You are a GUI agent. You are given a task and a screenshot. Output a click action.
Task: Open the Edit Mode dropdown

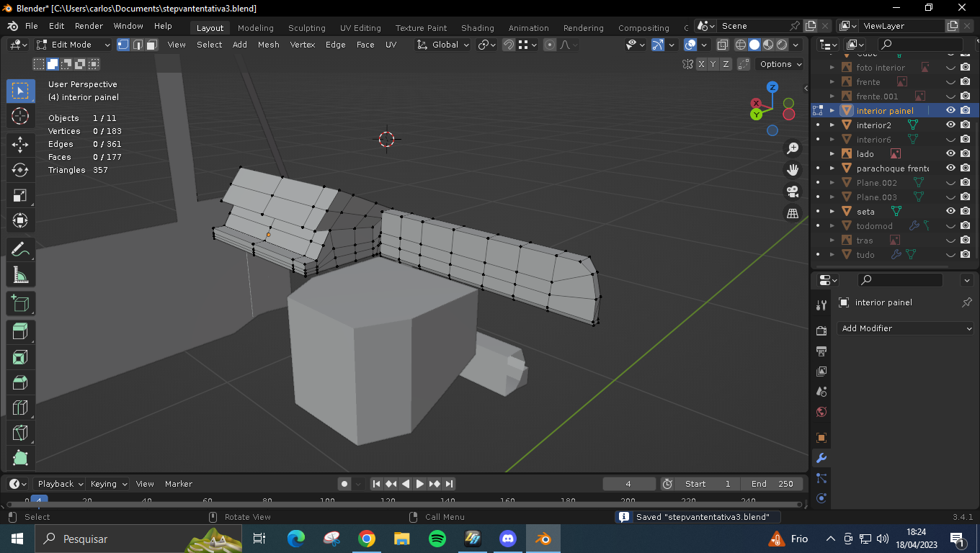click(x=73, y=45)
